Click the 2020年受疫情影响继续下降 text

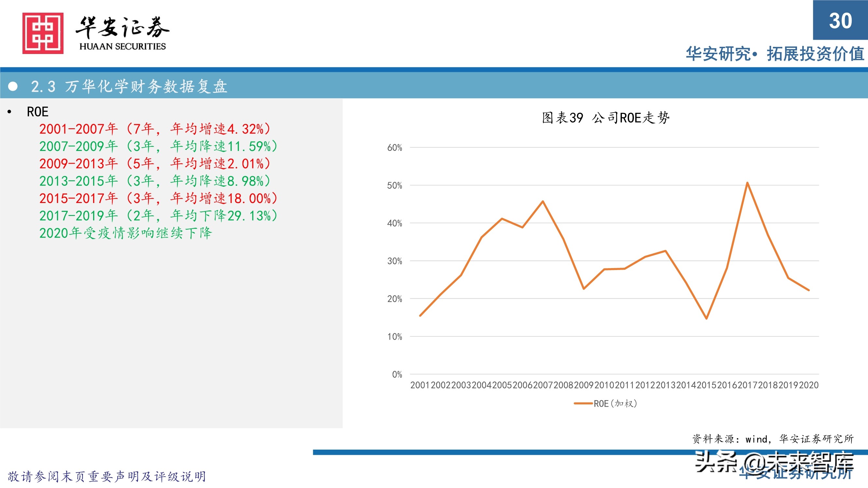tap(125, 233)
